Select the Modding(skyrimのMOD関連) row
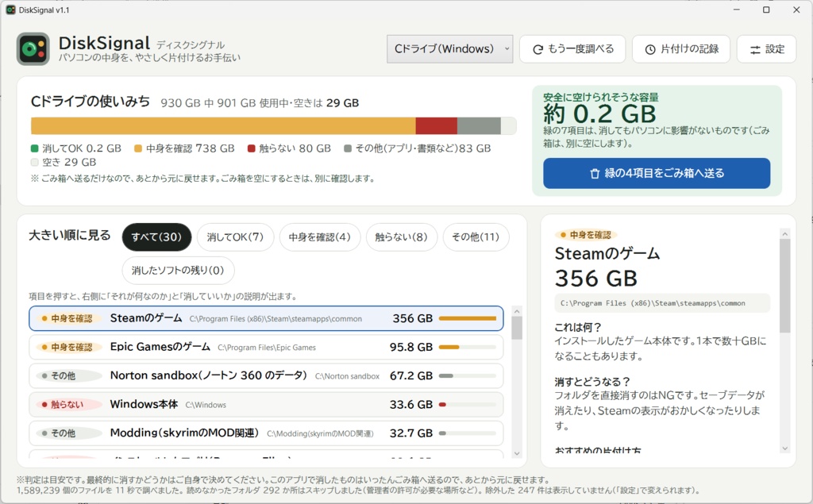 tap(266, 433)
